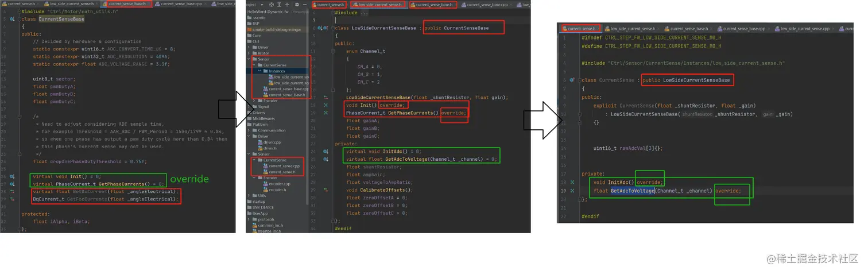868x274 pixels.
Task: Click the gutter icon at middle window line 8
Action: (x=323, y=28)
